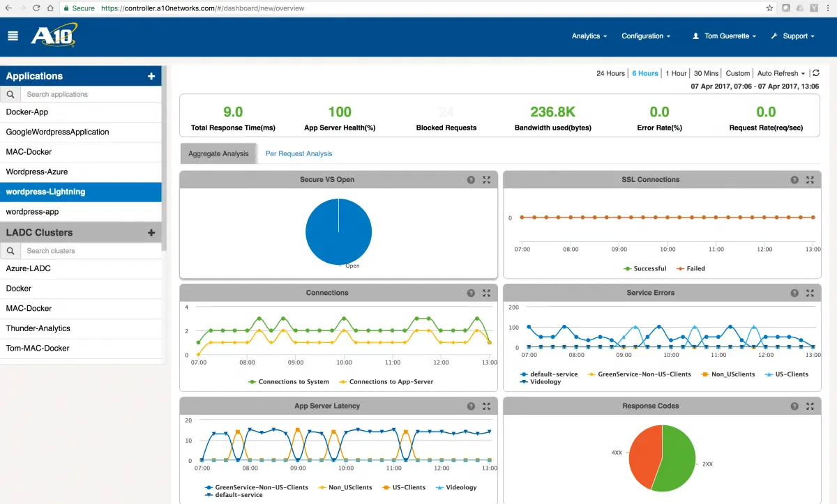Bookmark this page with the star icon

(x=769, y=8)
